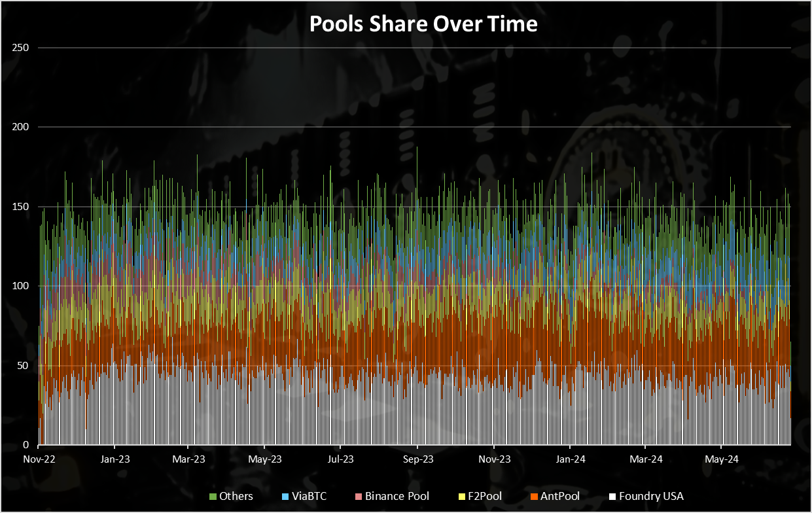Click the 100 y-axis label
This screenshot has height=513, width=812.
coord(21,286)
